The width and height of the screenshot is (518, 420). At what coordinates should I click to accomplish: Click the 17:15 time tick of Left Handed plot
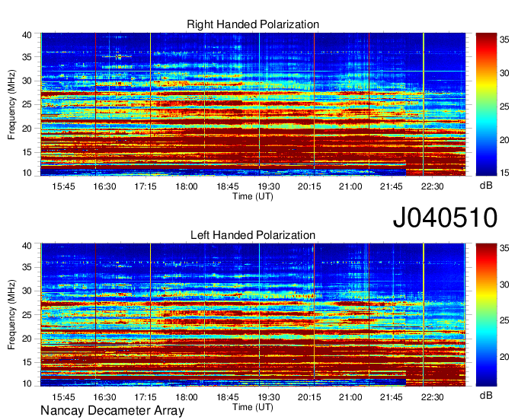(145, 397)
